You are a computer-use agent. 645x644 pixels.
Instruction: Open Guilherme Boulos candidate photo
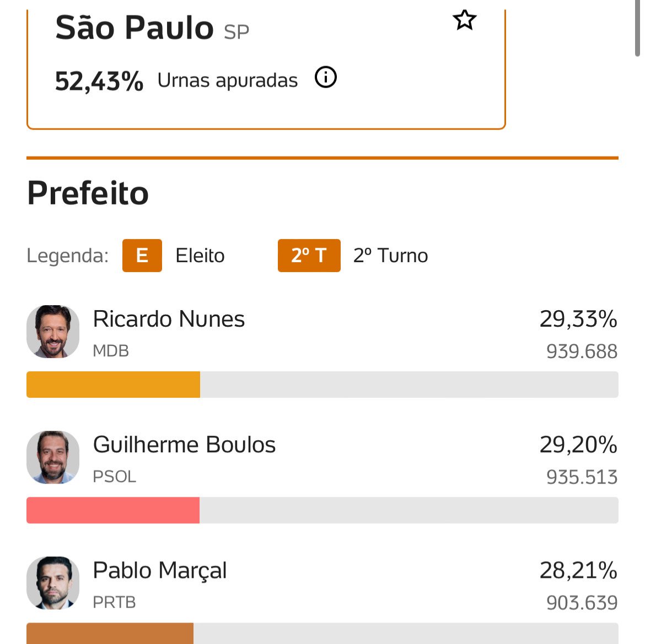(x=53, y=457)
